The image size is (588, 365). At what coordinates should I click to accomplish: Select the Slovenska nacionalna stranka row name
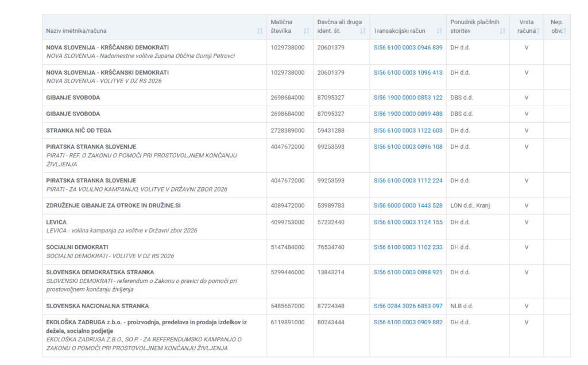click(x=97, y=306)
